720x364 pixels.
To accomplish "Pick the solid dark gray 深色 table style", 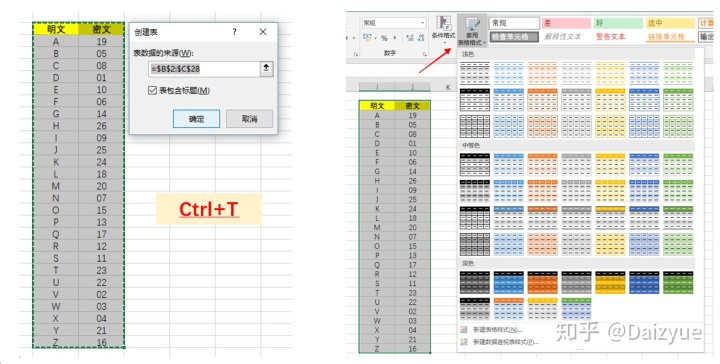I will [474, 282].
